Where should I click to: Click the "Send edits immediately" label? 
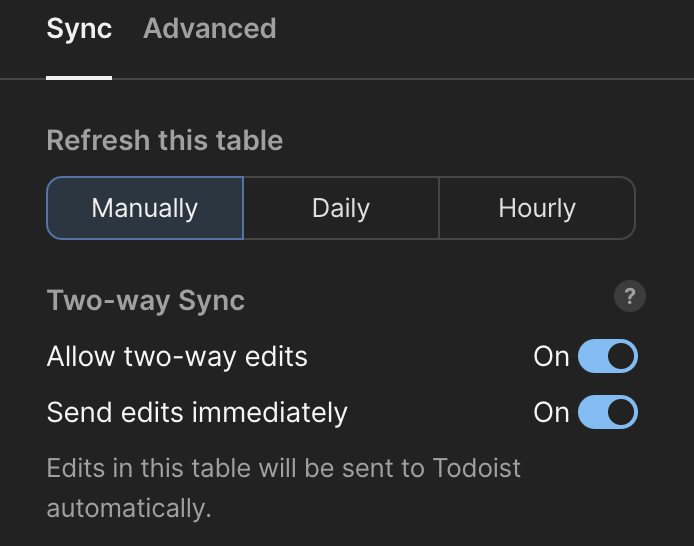point(197,412)
